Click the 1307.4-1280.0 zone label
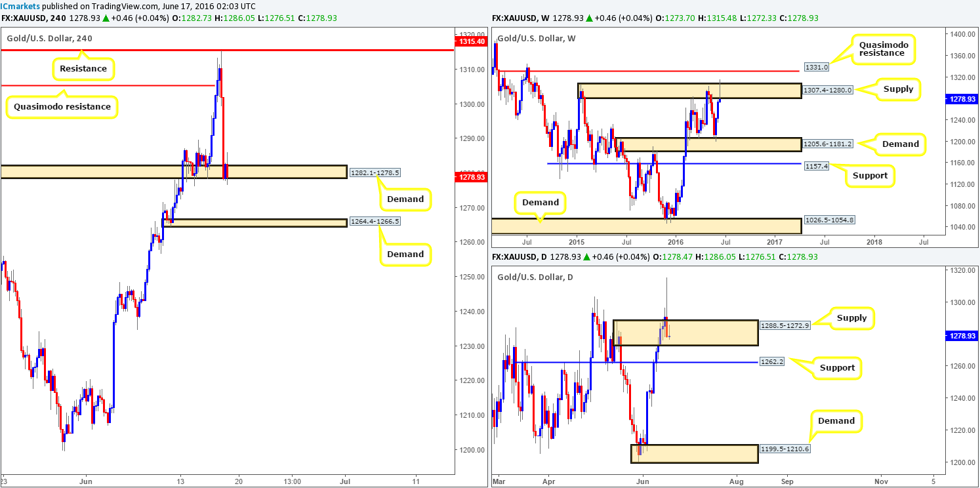 pos(828,91)
